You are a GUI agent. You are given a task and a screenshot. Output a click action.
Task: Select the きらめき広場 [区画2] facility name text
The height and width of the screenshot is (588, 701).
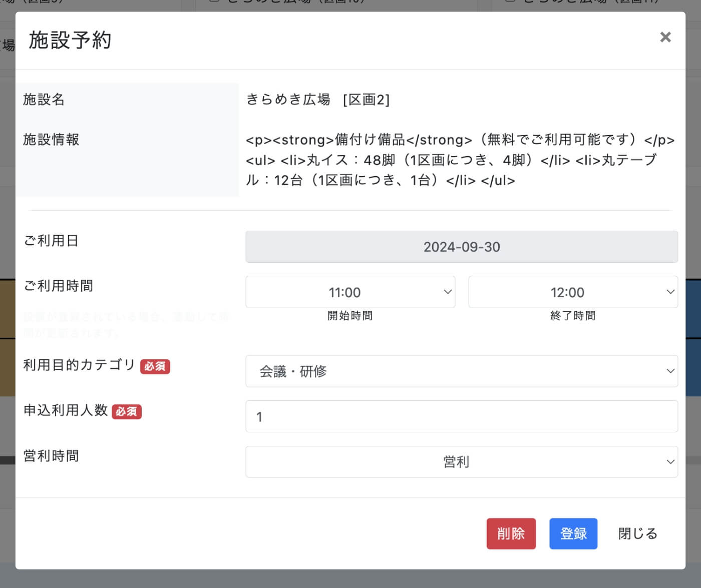317,100
